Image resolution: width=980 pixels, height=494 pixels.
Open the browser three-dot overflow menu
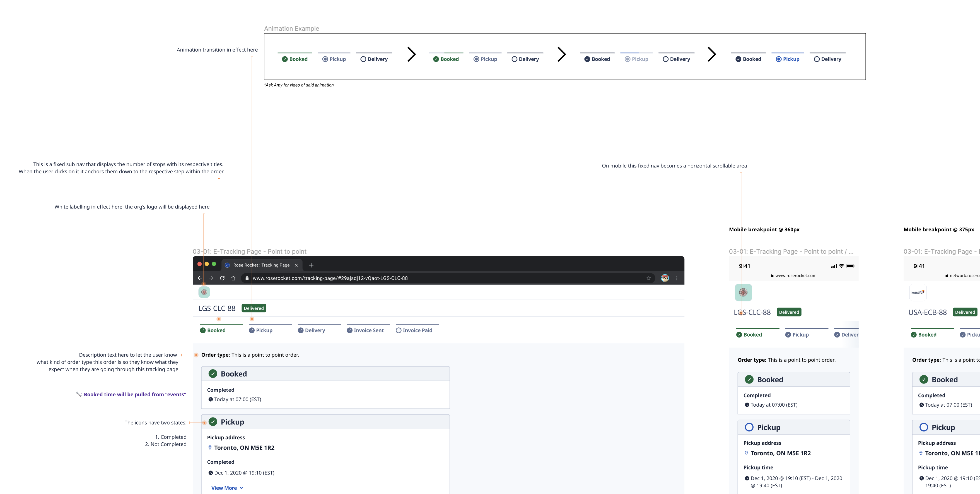(676, 278)
